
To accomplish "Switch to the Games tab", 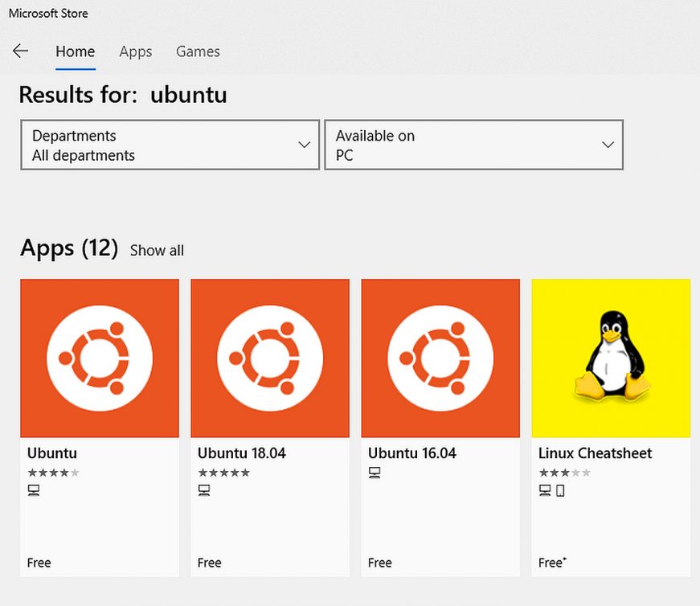I will click(198, 51).
